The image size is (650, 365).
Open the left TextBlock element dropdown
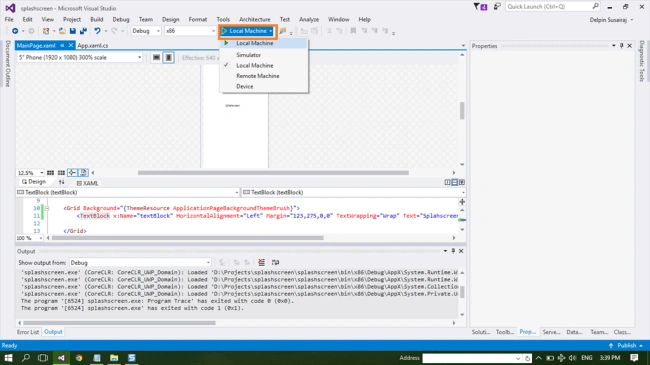tap(128, 192)
